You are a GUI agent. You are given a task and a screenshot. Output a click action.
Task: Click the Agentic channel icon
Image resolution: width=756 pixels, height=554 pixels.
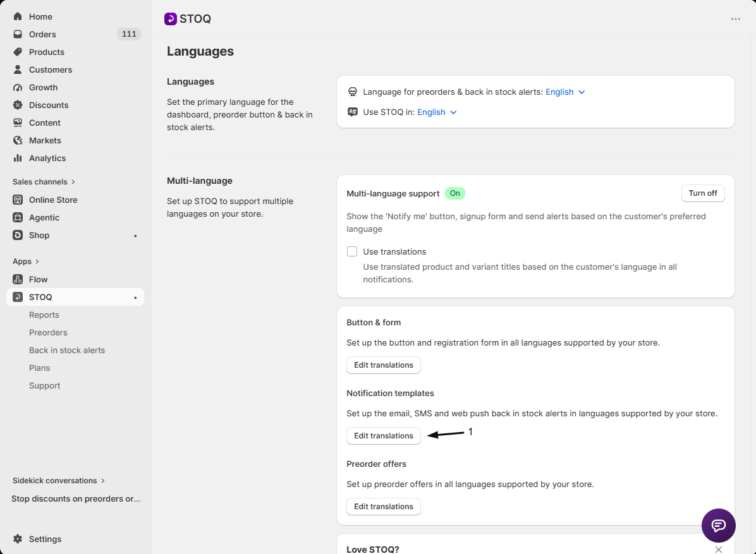pos(18,217)
